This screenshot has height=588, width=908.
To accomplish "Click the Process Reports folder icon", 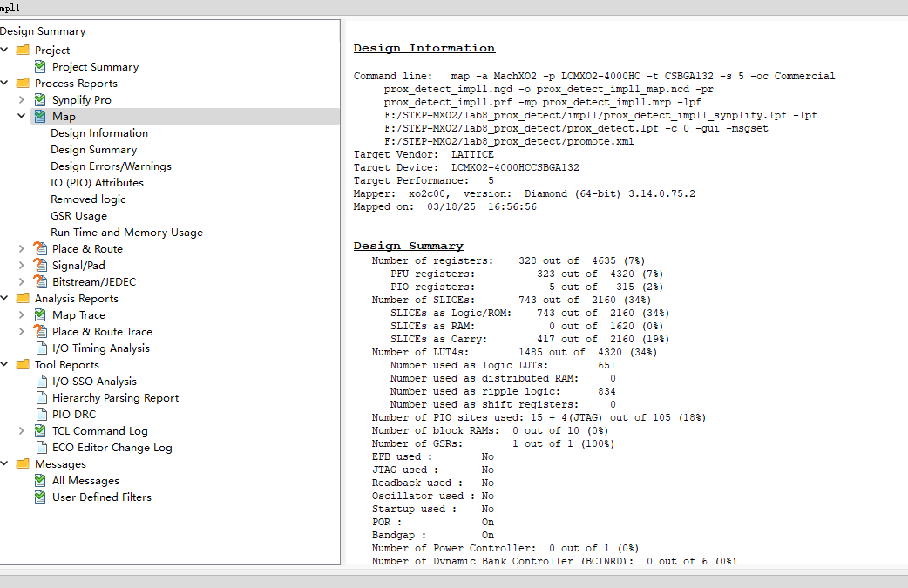I will 23,84.
